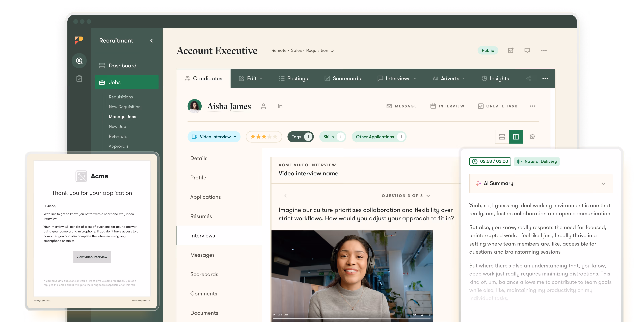The image size is (644, 322).
Task: Open candidate Scorecards section
Action: [219, 274]
